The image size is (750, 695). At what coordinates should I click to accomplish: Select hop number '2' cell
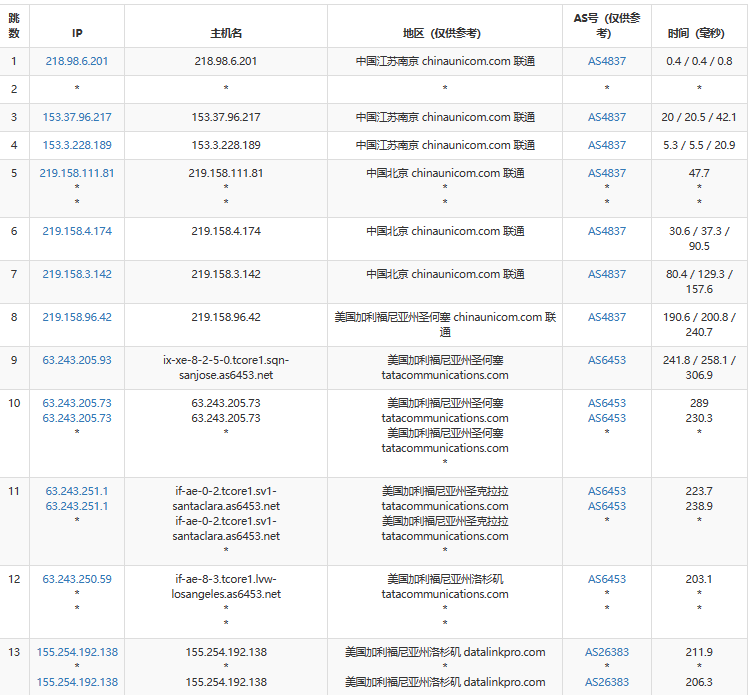[14, 89]
